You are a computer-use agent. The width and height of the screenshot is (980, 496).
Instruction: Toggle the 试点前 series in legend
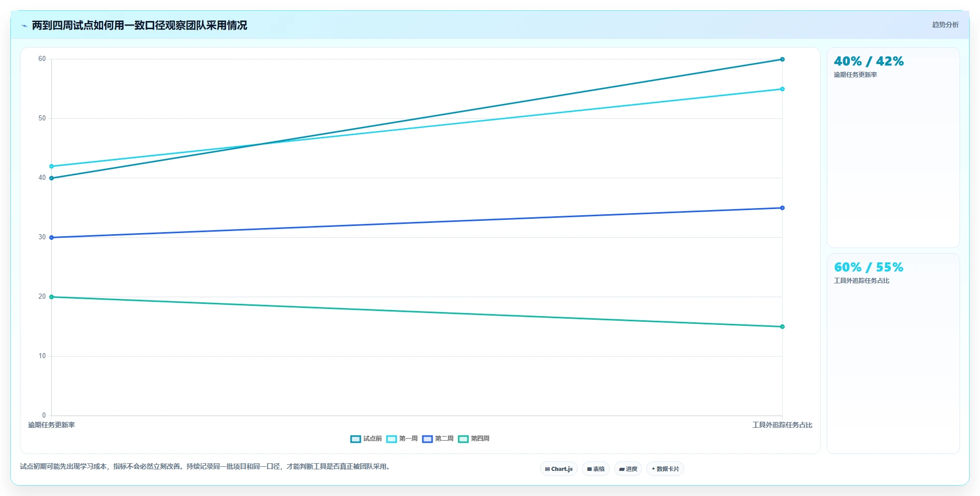[x=366, y=439]
